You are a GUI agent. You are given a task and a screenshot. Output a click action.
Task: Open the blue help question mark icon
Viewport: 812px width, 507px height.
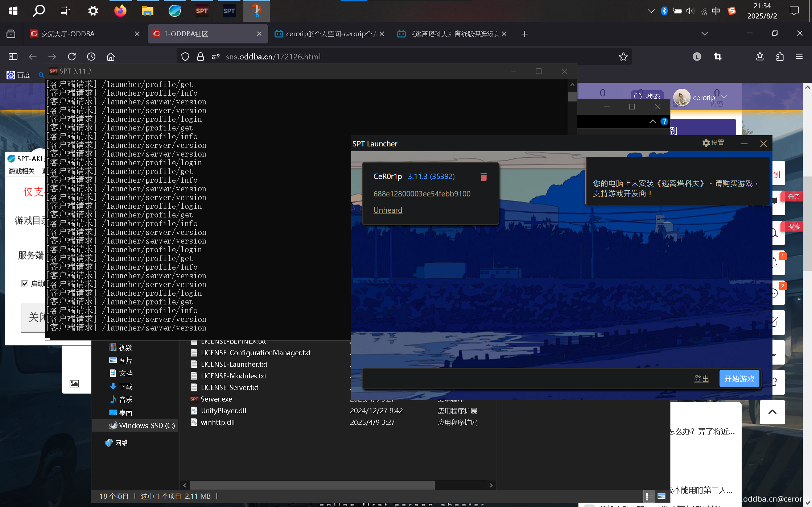(664, 121)
